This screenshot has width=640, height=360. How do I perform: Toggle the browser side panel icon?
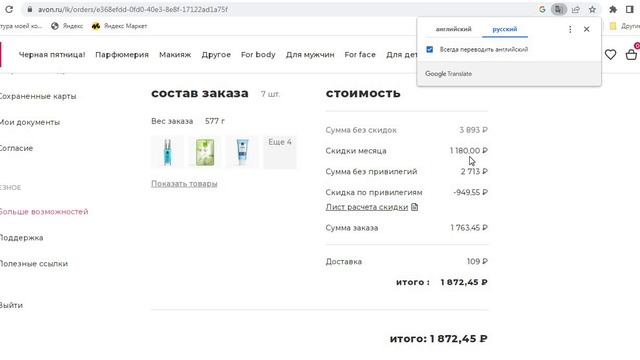point(629,9)
